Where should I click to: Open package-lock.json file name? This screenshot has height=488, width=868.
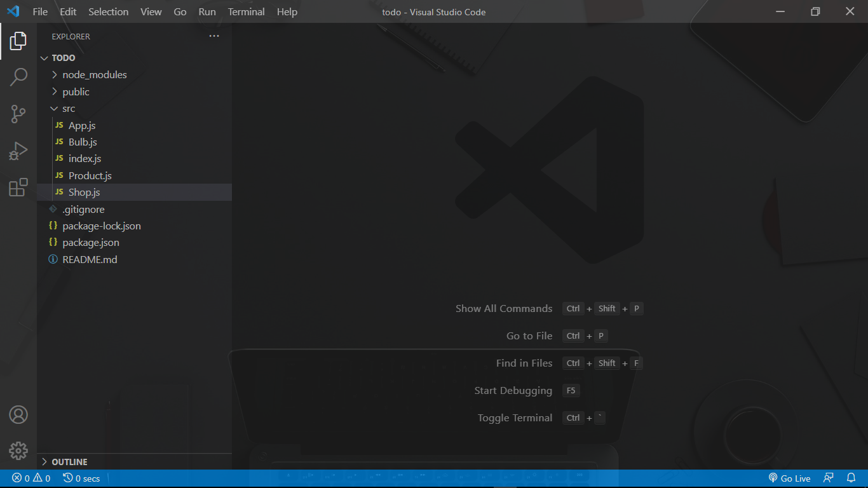click(102, 226)
